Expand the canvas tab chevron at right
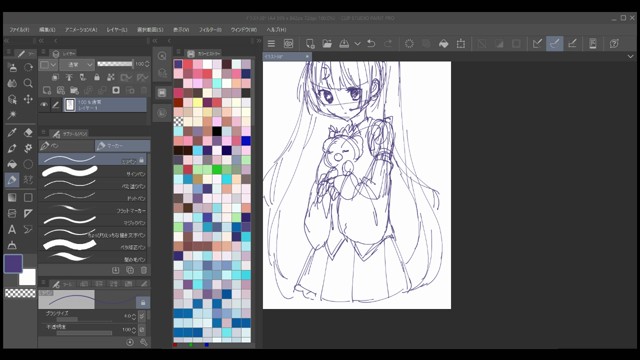The width and height of the screenshot is (640, 360). click(x=630, y=56)
